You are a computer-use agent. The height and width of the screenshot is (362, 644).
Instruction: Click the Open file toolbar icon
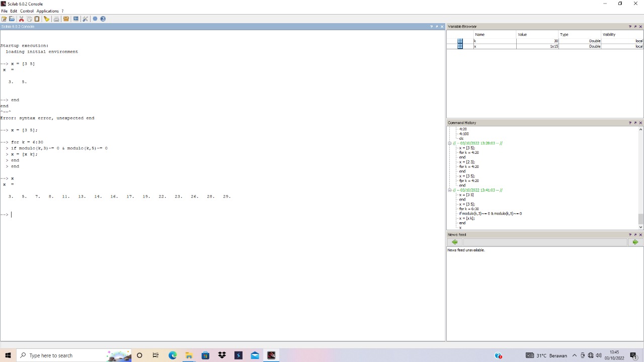[x=12, y=19]
